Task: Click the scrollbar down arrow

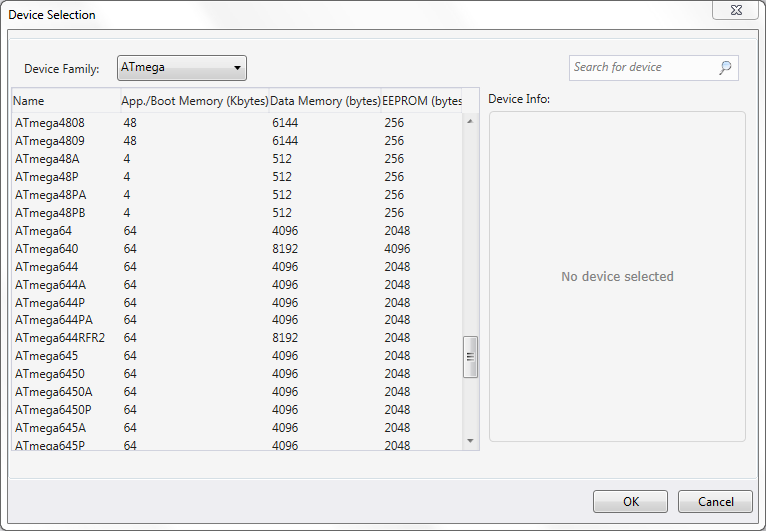Action: point(470,441)
